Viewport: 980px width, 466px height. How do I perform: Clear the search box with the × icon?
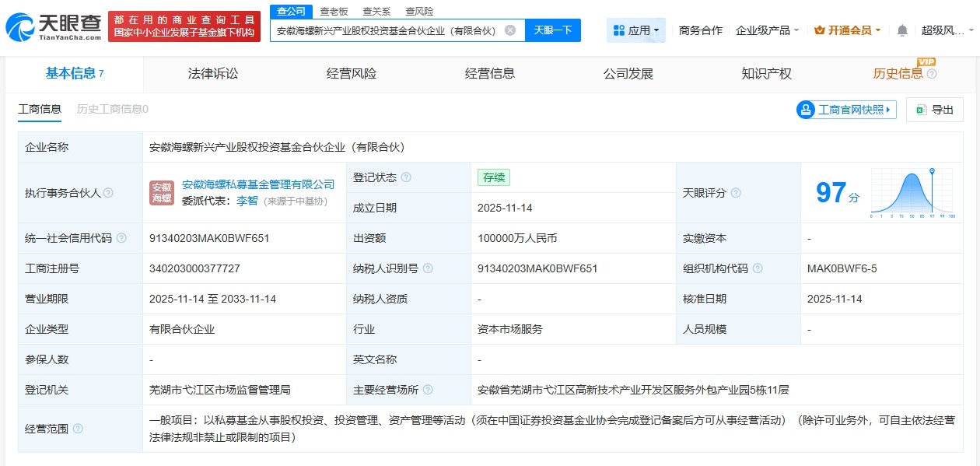point(509,30)
